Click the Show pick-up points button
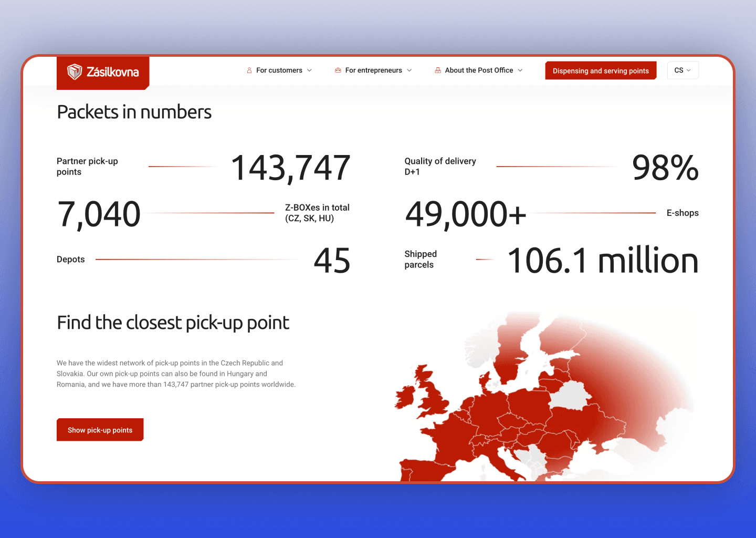This screenshot has width=756, height=538. 100,430
